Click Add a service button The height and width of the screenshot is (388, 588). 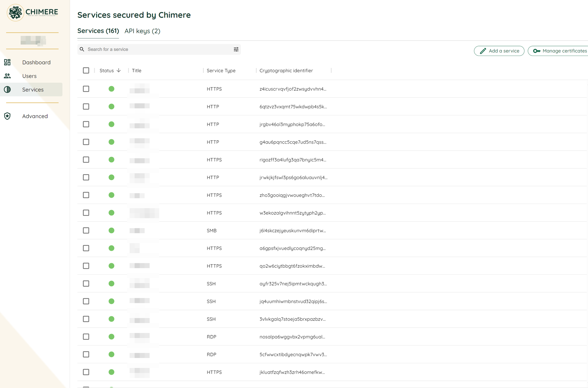499,51
